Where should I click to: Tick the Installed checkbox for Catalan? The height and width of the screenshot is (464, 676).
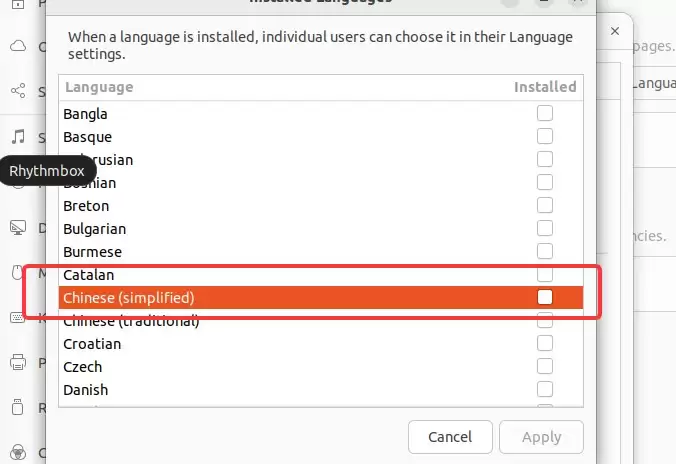[545, 274]
